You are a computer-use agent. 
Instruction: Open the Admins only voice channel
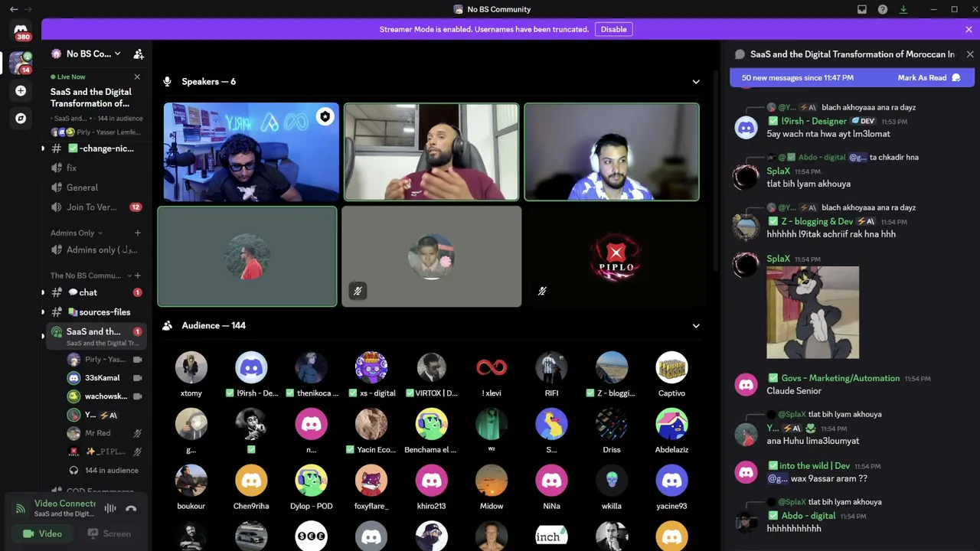(96, 249)
